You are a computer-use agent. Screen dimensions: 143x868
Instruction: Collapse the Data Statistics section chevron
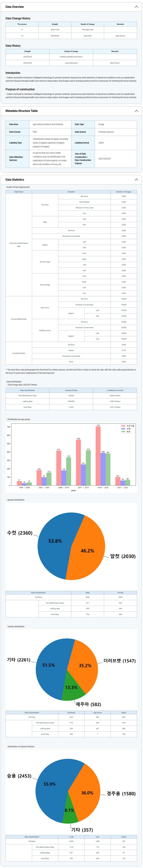pyautogui.click(x=136, y=180)
